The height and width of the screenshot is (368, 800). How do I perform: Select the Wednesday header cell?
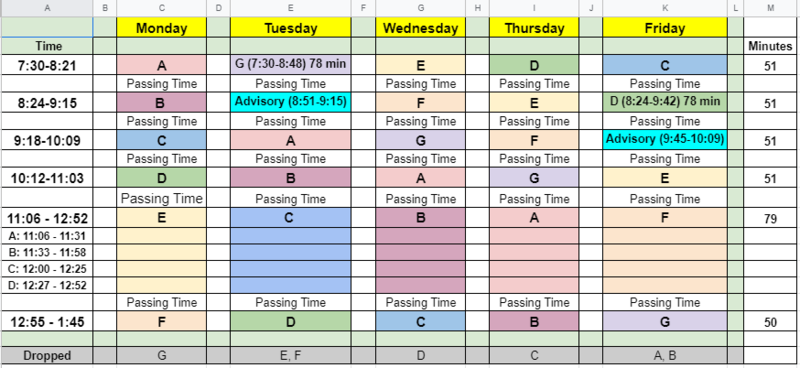[420, 28]
